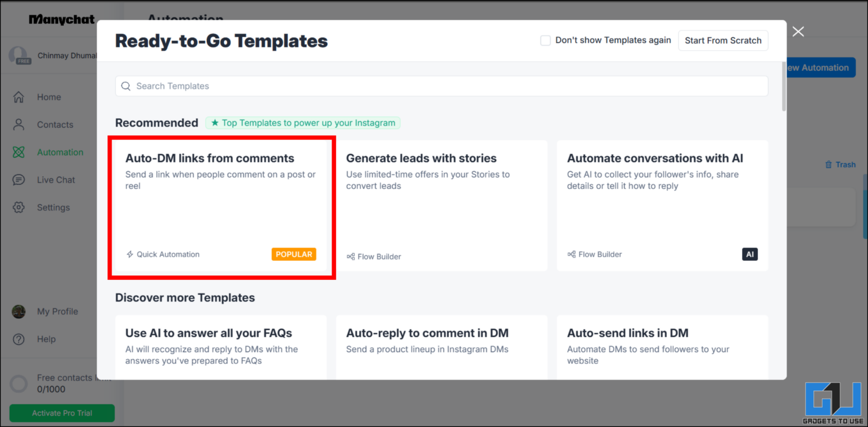868x427 pixels.
Task: Click the Start From Scratch button
Action: point(723,40)
